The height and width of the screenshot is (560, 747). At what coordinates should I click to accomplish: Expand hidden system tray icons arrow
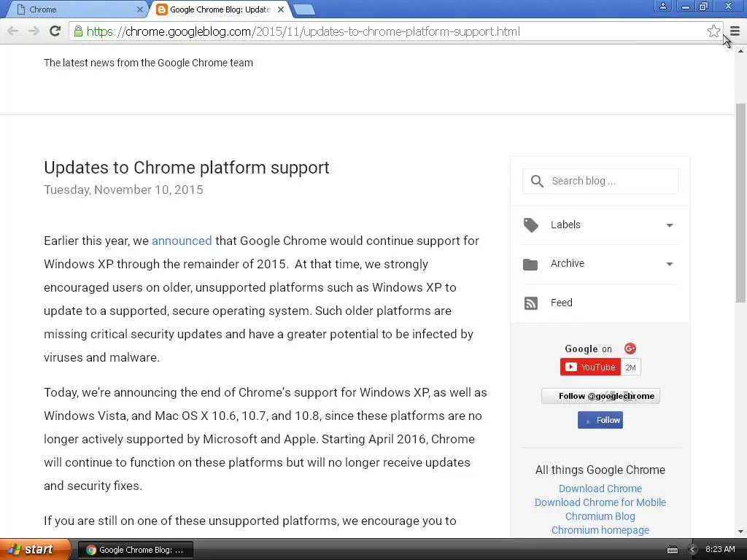pos(693,550)
